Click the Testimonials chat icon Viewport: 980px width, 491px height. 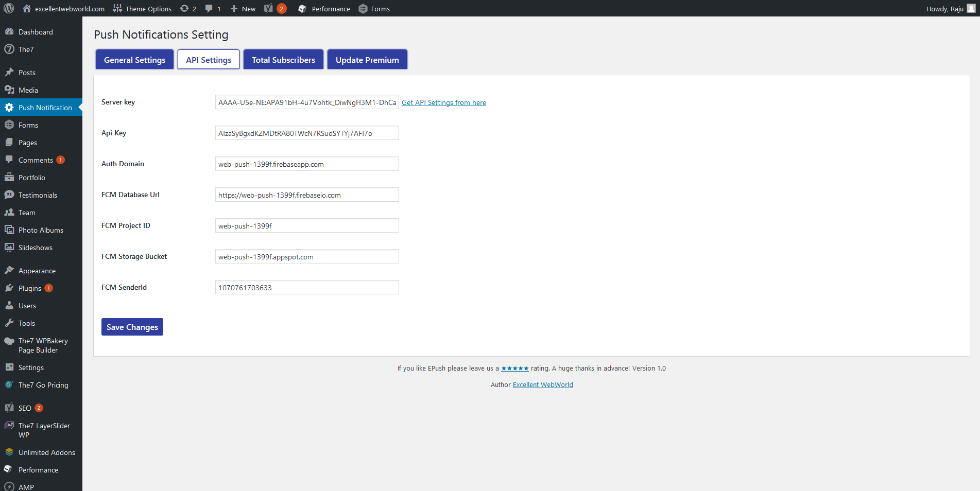pos(9,195)
